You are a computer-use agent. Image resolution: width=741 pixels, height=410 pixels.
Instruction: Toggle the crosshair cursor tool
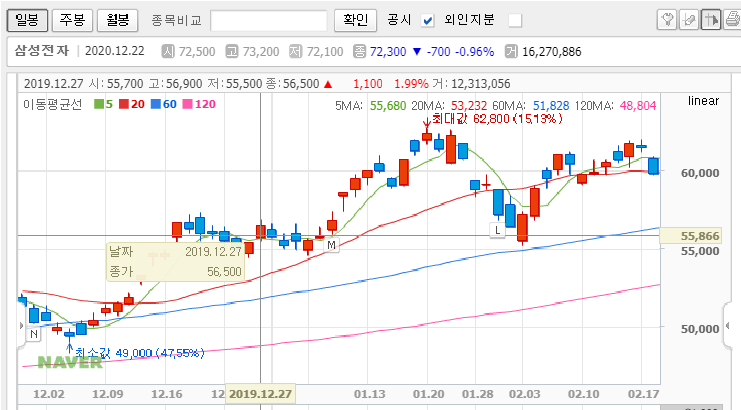pos(710,20)
